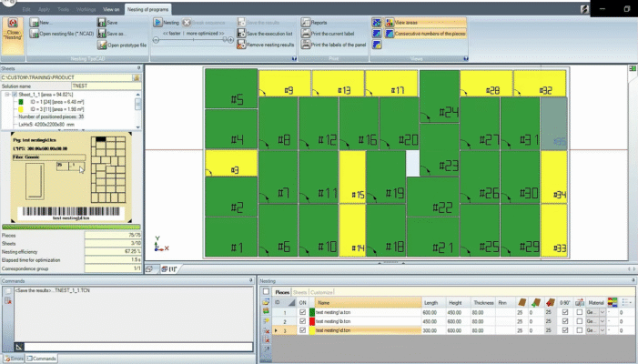
Task: Collapse the Sheet_1_1 tree node
Action: click(6, 94)
